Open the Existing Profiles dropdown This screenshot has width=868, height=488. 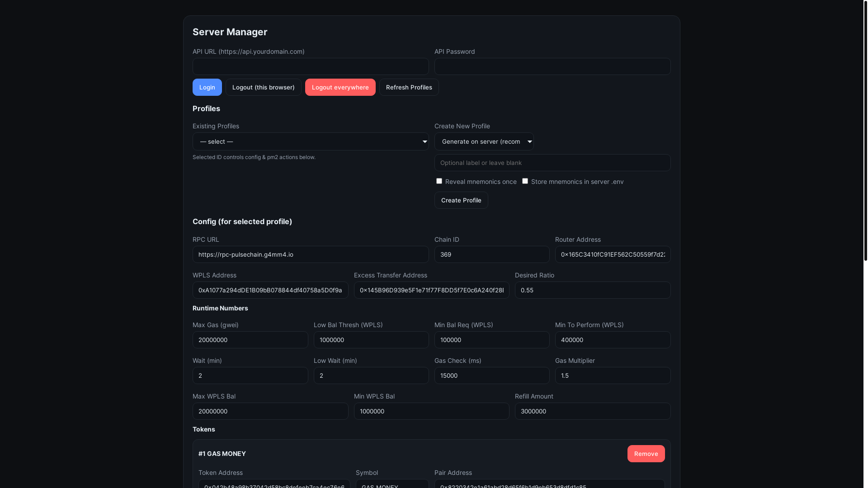click(x=311, y=141)
